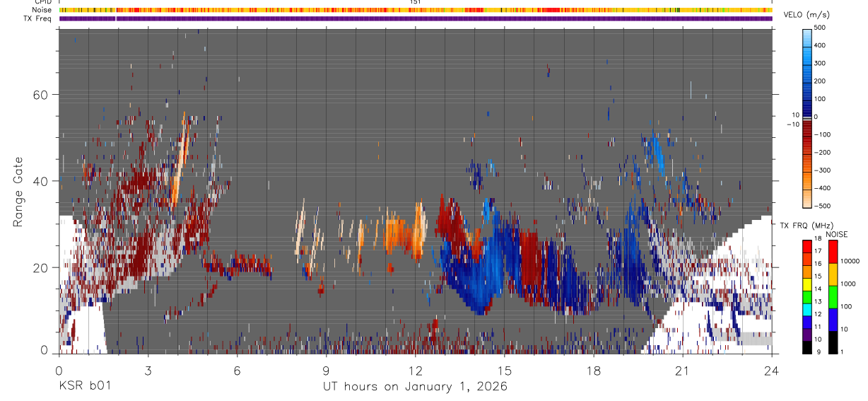Click the 'TX Freq' row label at top left
Viewport: 868px width, 401px height.
[x=38, y=18]
